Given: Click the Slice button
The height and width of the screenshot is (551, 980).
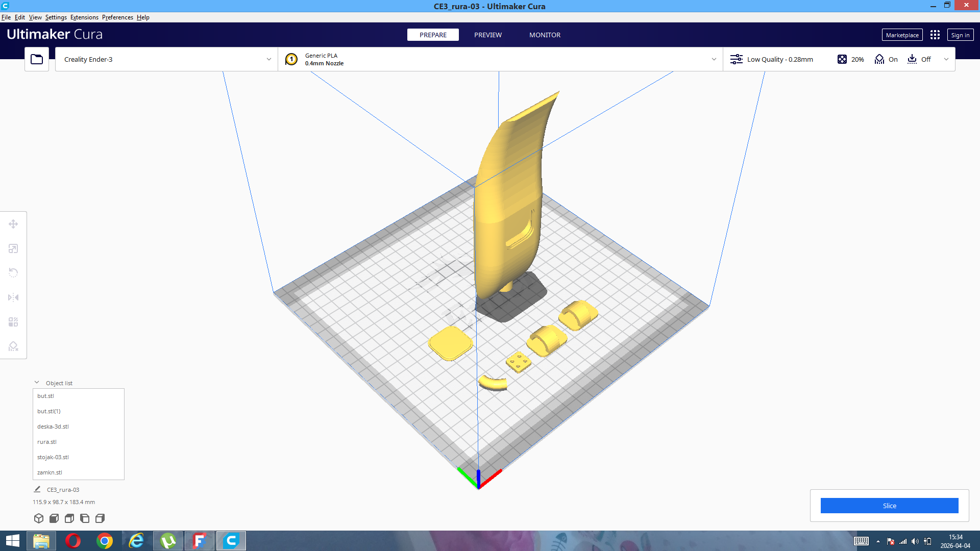Looking at the screenshot, I should click(889, 506).
